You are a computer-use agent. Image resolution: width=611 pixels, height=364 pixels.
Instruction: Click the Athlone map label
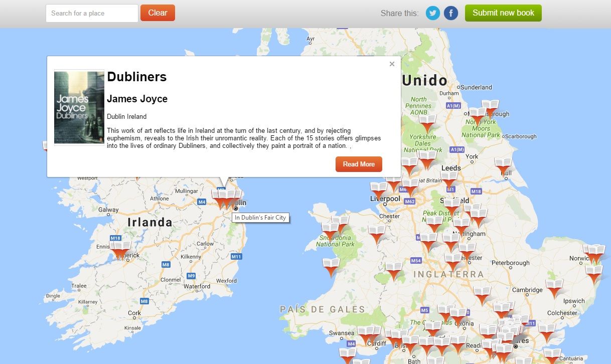point(160,199)
